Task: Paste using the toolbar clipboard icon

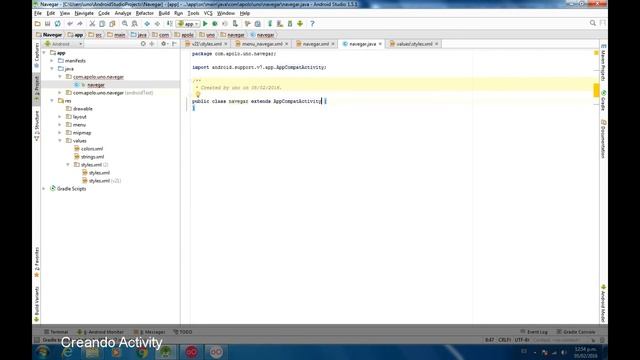Action: [112, 24]
